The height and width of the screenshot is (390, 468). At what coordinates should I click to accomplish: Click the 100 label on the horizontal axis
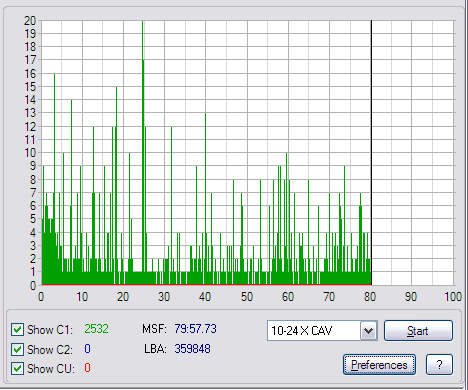pyautogui.click(x=453, y=297)
